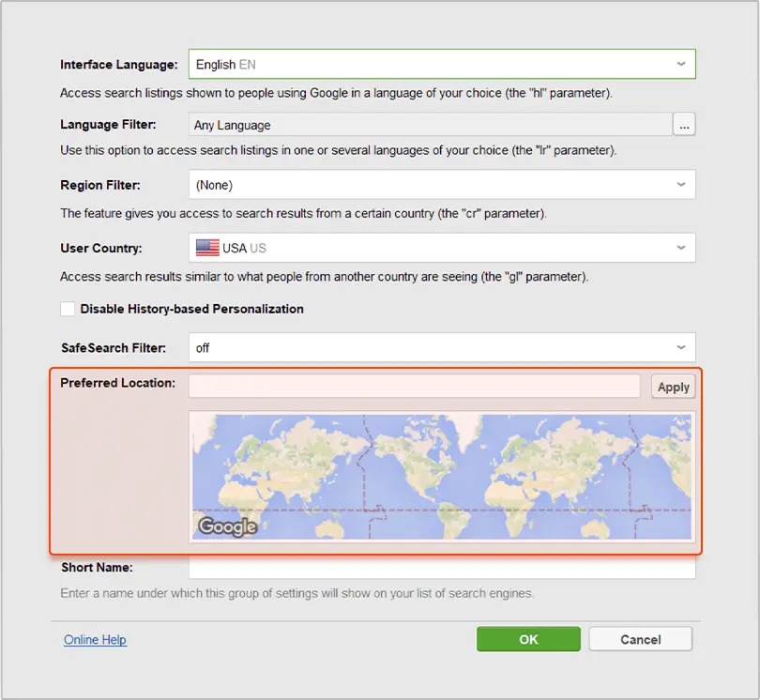Viewport: 760px width, 700px height.
Task: Click the 'Any Language' Language Filter field
Action: click(430, 125)
